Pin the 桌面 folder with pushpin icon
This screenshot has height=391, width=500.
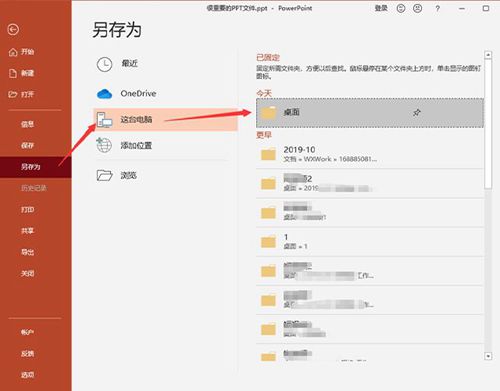click(417, 113)
